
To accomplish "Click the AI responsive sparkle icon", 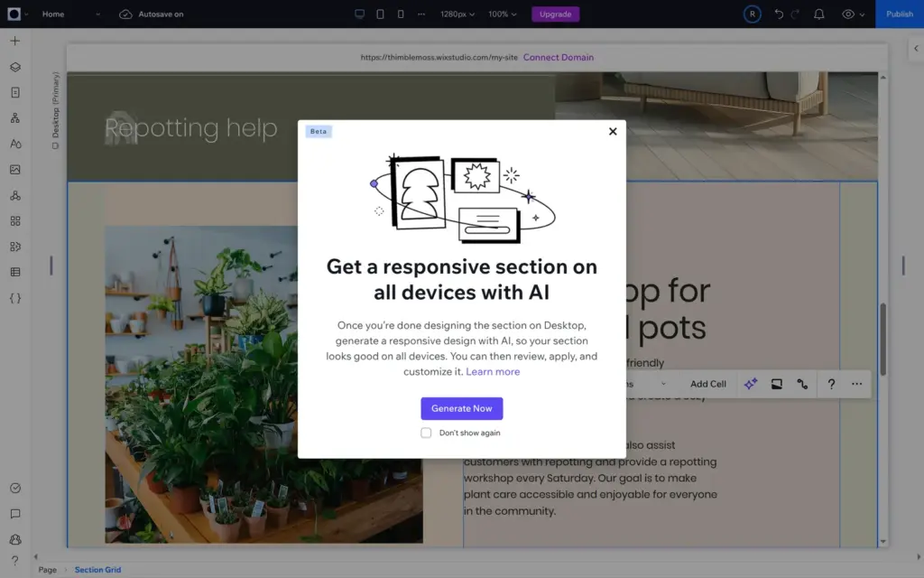I will 750,384.
